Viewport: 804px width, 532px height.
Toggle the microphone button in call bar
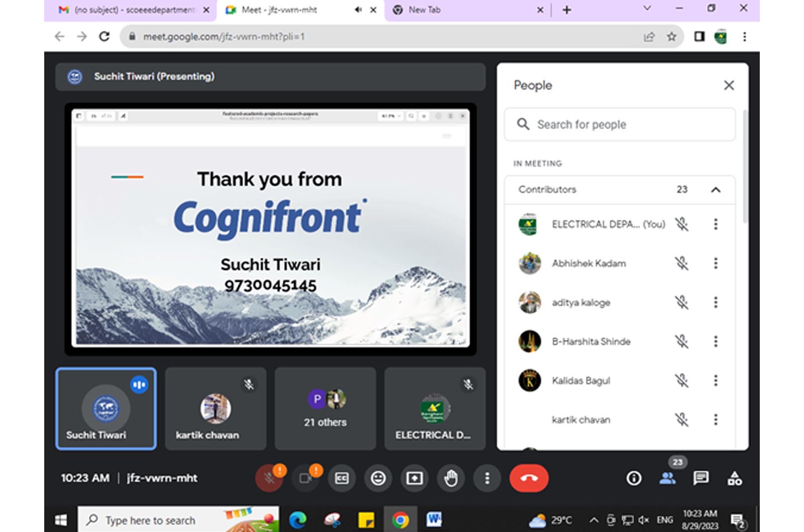pyautogui.click(x=269, y=478)
